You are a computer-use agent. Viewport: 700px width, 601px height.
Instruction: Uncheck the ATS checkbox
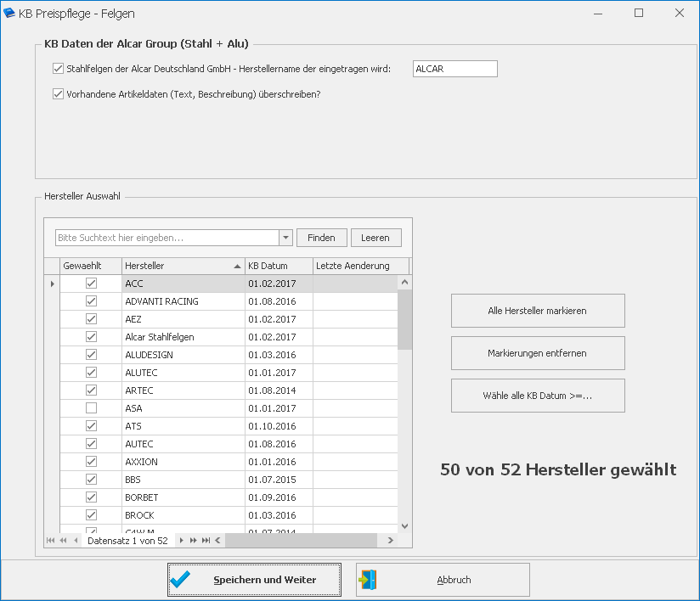(x=91, y=425)
